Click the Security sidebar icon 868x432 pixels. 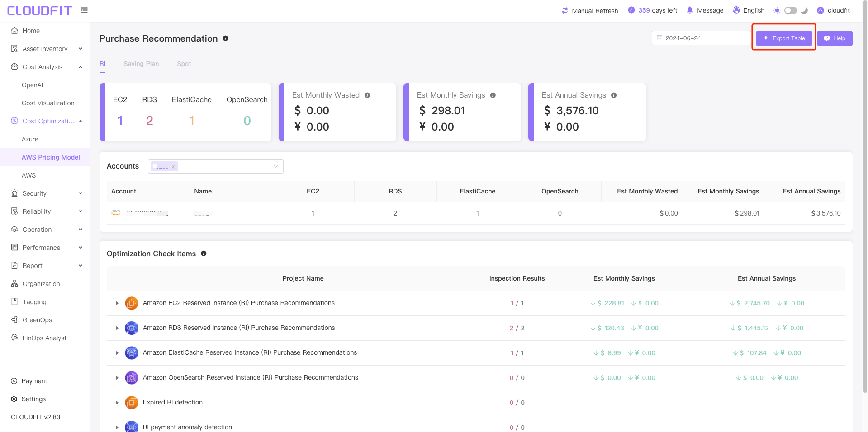14,193
